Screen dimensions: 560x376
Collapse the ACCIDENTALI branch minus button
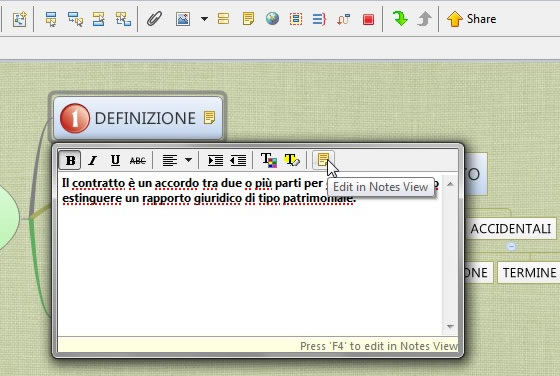point(511,246)
